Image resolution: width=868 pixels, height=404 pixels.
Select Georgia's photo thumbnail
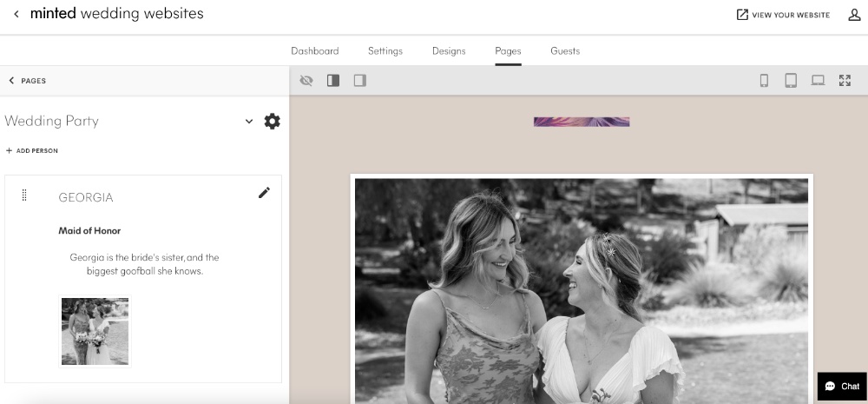coord(95,331)
